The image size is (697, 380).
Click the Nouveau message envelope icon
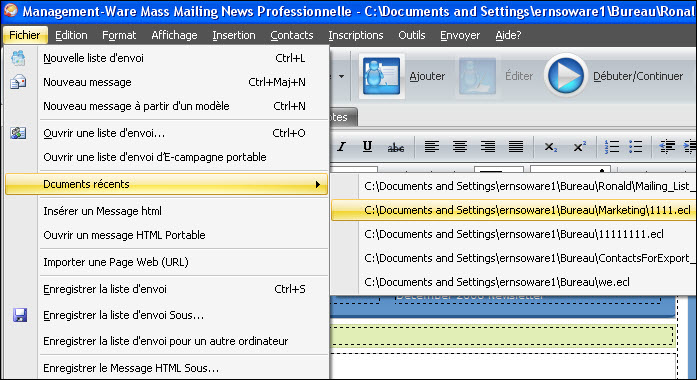coord(18,82)
